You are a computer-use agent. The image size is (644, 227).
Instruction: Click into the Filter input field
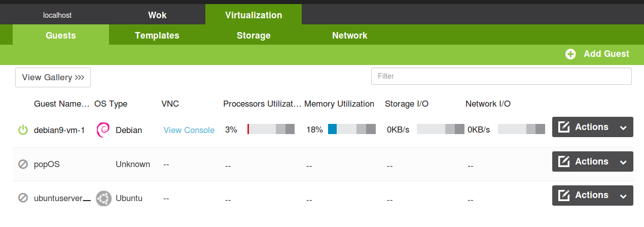click(x=502, y=76)
